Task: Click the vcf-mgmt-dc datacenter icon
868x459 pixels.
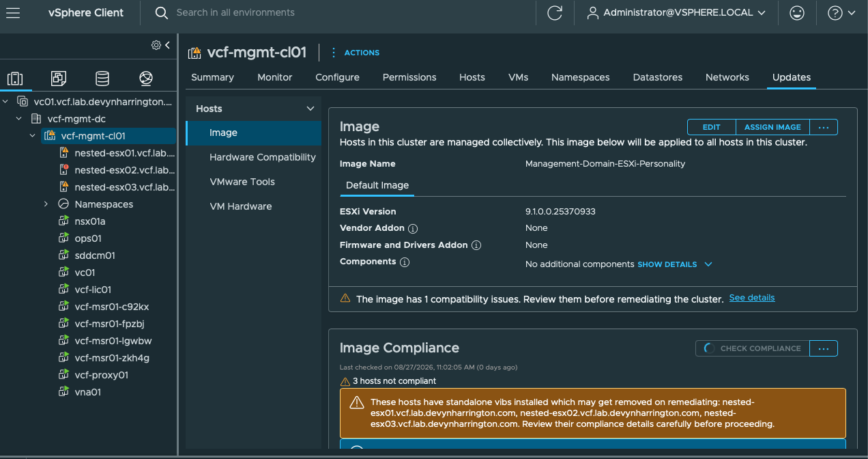Action: 36,119
